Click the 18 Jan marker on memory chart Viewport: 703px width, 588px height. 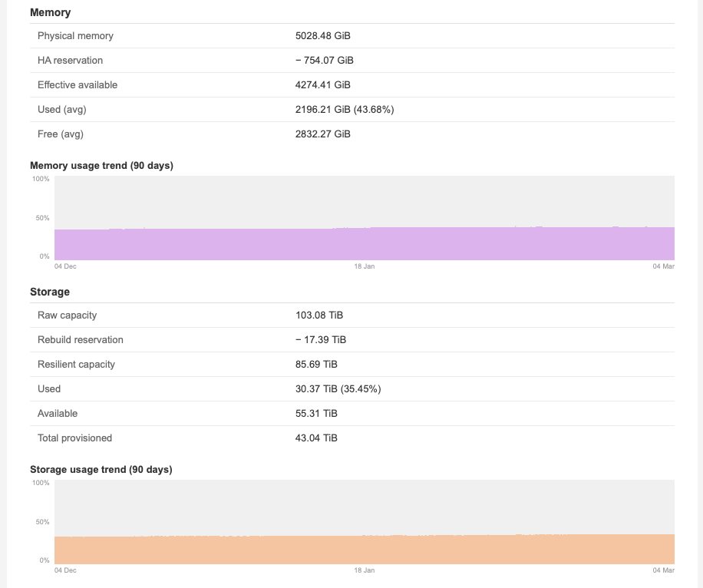click(x=365, y=266)
